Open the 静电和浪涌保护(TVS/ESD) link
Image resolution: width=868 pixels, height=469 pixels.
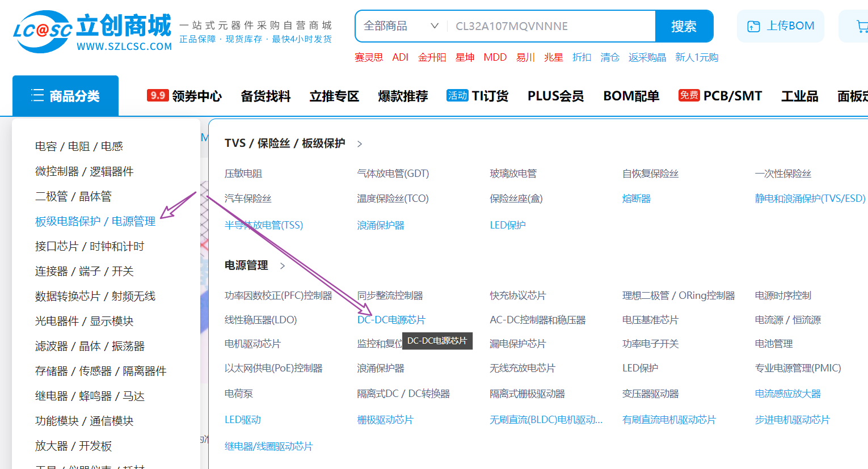click(810, 198)
